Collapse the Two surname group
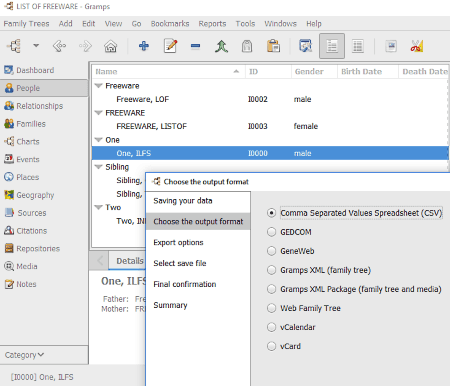 point(98,207)
